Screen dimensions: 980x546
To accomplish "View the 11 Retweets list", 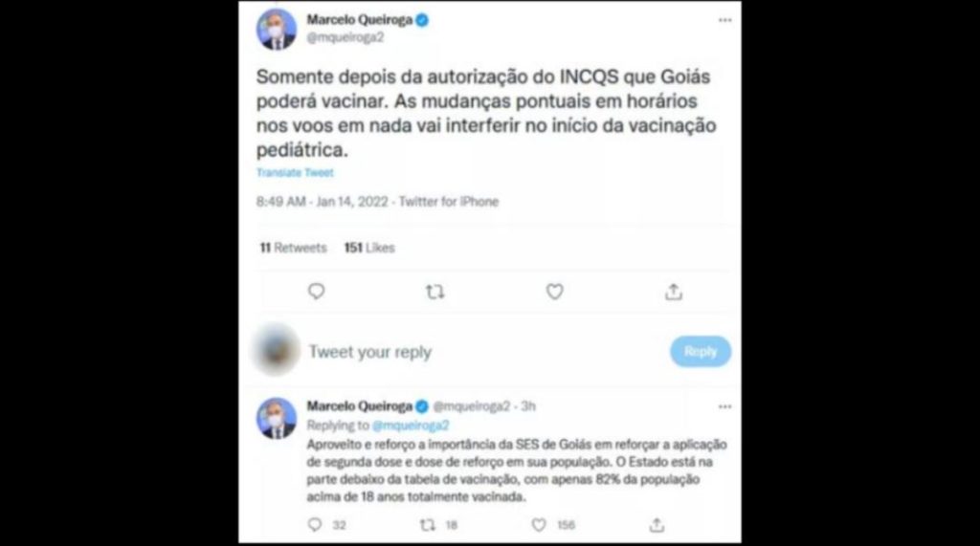I will tap(293, 248).
